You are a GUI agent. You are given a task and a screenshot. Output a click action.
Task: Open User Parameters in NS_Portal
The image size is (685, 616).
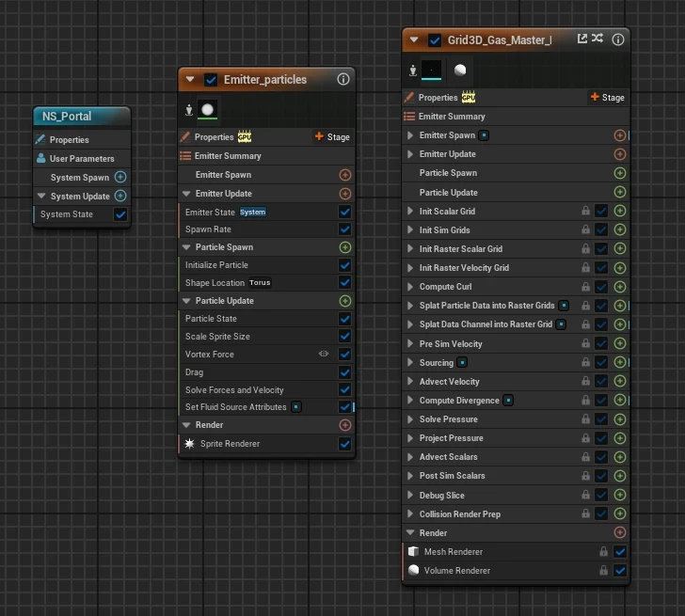pos(82,159)
